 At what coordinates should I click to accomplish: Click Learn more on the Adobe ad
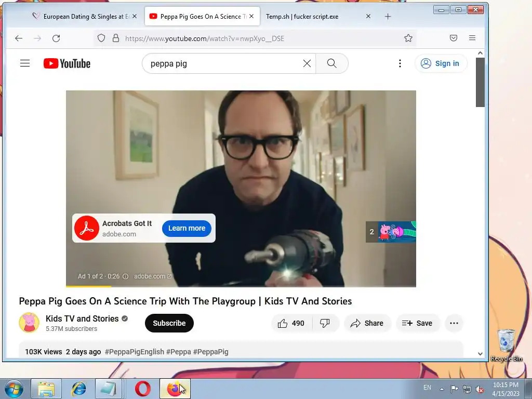point(187,229)
